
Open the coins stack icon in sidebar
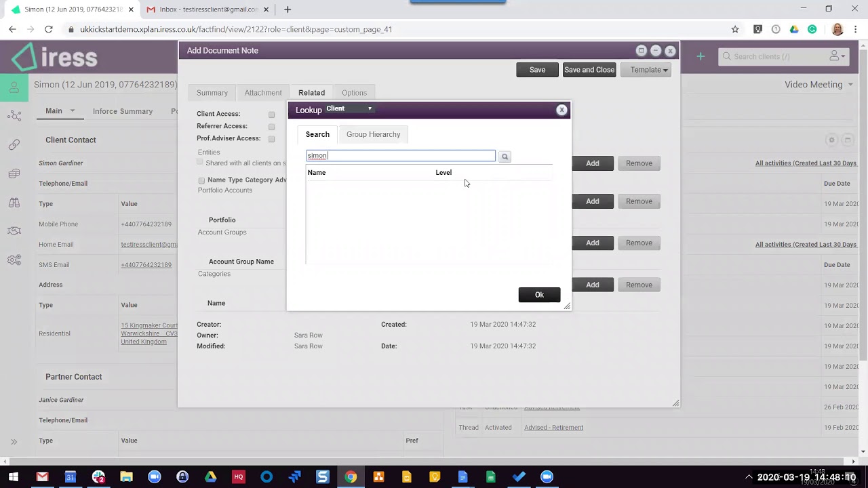14,174
